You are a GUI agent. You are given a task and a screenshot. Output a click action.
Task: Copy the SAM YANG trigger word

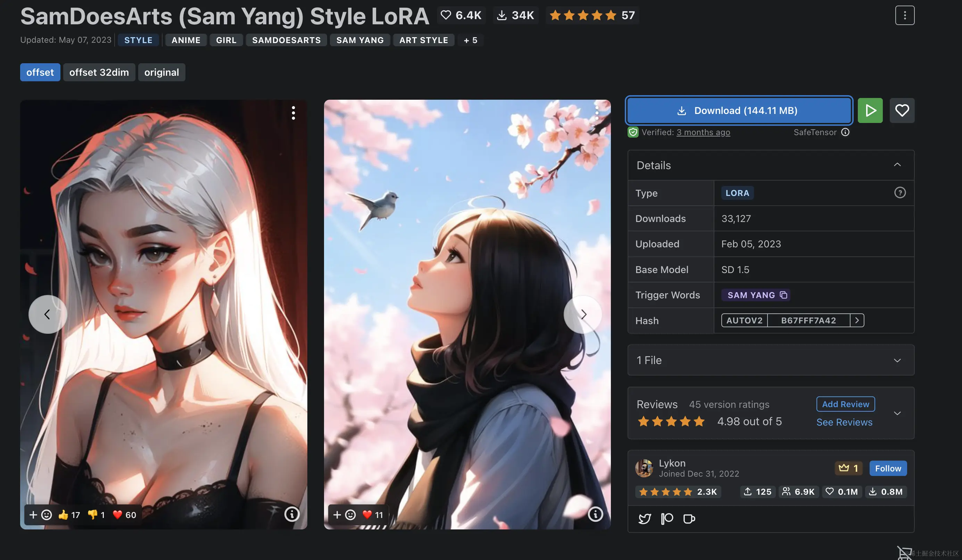[x=783, y=295]
